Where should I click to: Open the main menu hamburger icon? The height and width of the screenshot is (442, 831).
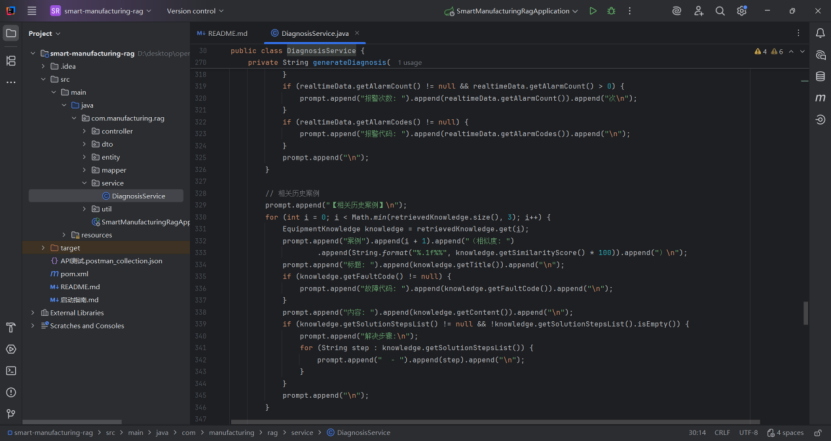(32, 11)
